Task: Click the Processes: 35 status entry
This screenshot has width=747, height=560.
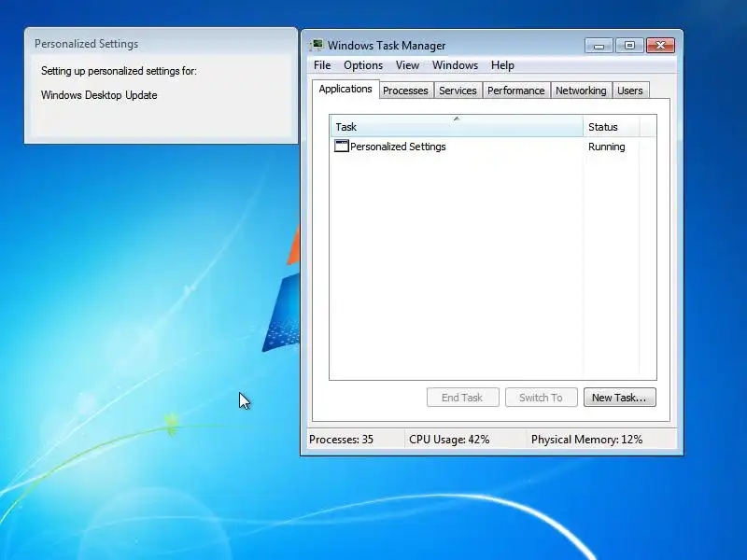Action: [x=341, y=440]
